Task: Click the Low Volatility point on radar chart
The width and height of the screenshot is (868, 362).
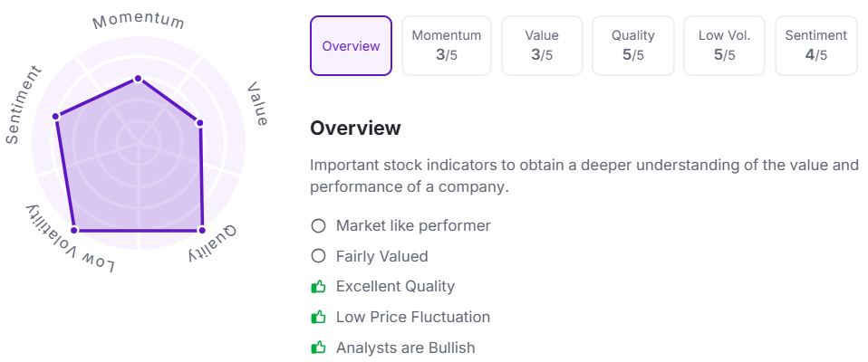Action: coord(74,230)
